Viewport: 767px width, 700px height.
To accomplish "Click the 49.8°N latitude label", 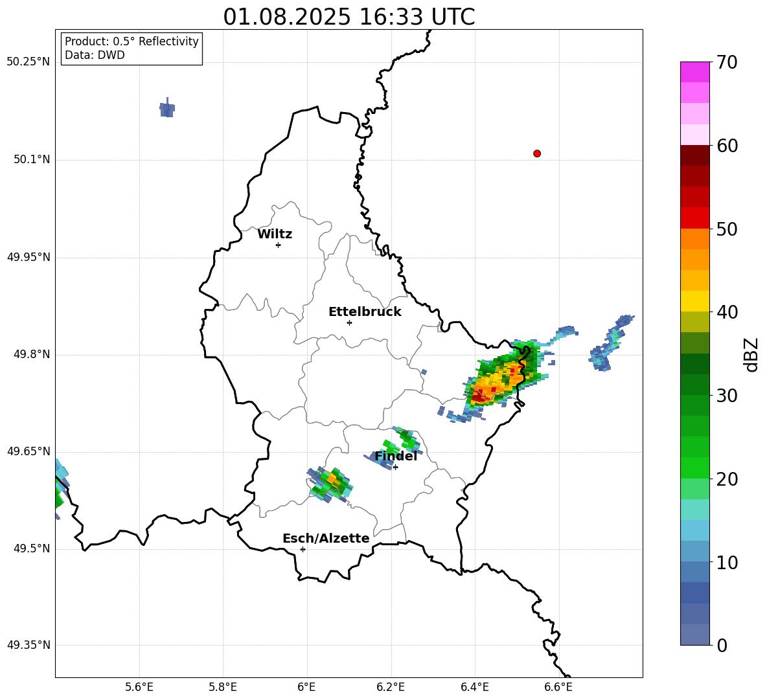I will pos(32,354).
